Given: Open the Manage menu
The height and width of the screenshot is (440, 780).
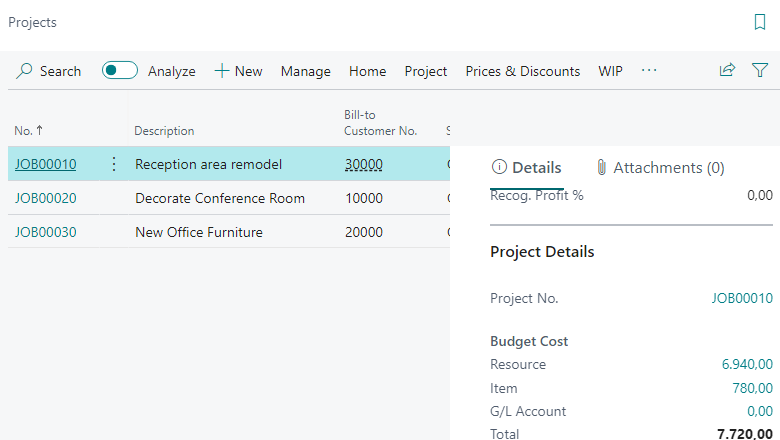Looking at the screenshot, I should [x=305, y=72].
